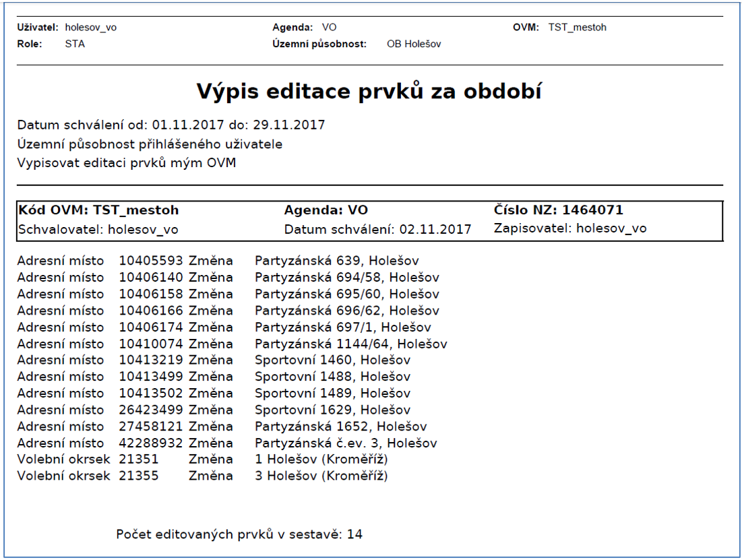Click the OVM value 'TST_mestoh' in header

(577, 28)
